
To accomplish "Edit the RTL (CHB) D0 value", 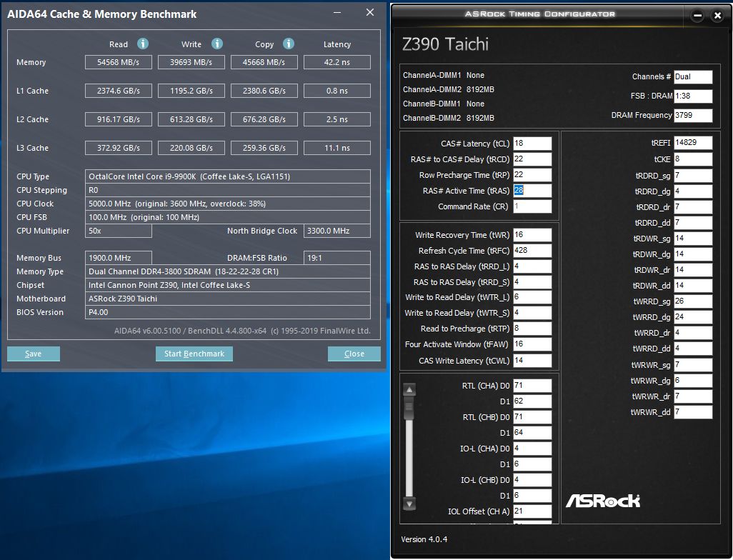I will [532, 417].
